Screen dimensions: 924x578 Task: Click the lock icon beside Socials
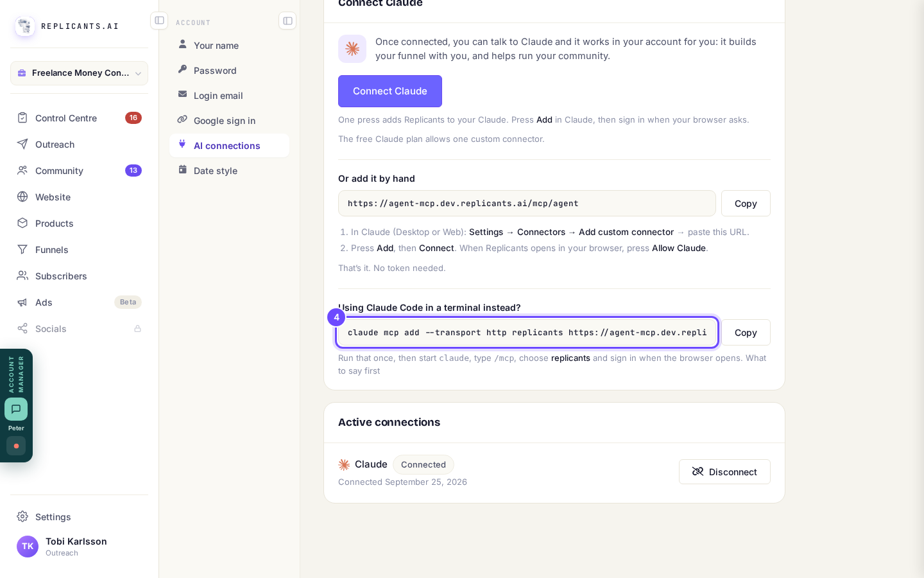(x=137, y=328)
